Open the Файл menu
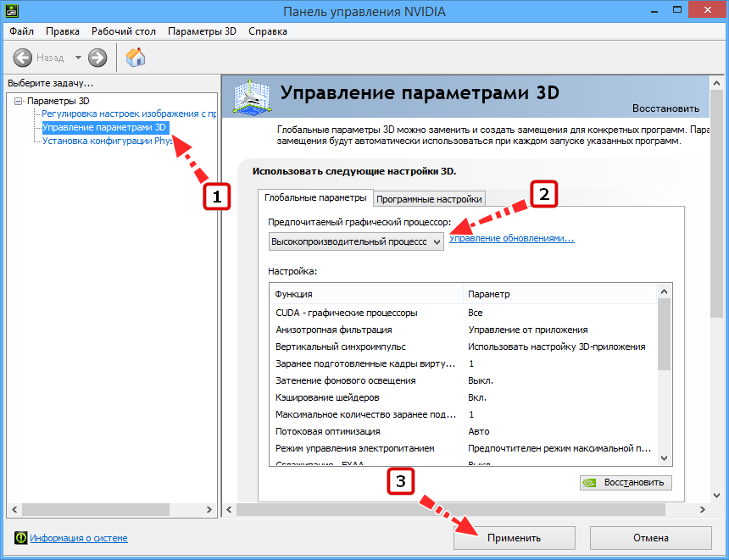The width and height of the screenshot is (729, 560). 21,31
